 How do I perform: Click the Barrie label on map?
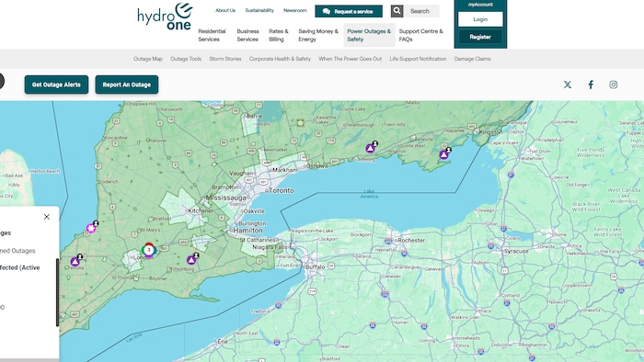(254, 116)
